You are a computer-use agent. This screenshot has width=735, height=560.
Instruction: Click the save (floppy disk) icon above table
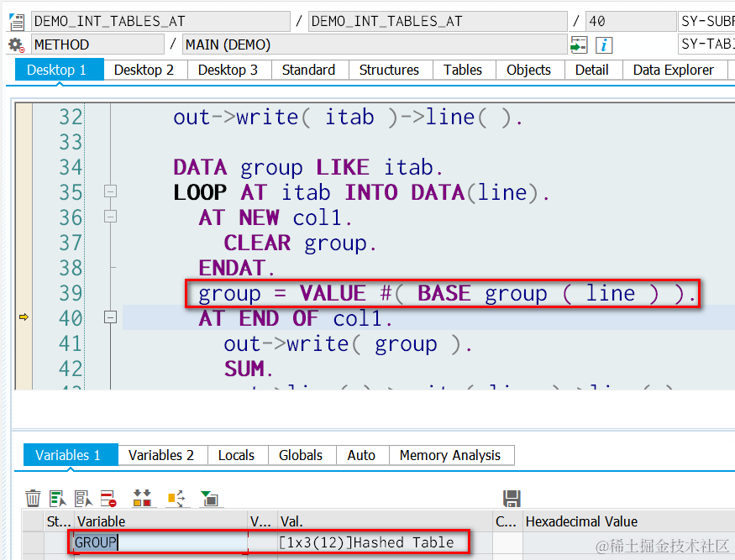point(512,499)
